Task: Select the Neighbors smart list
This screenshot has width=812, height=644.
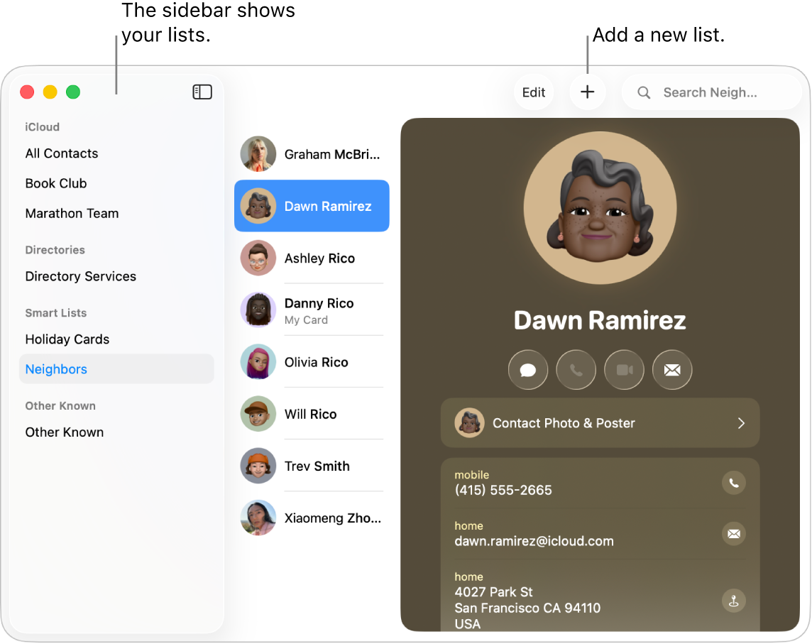Action: [56, 369]
